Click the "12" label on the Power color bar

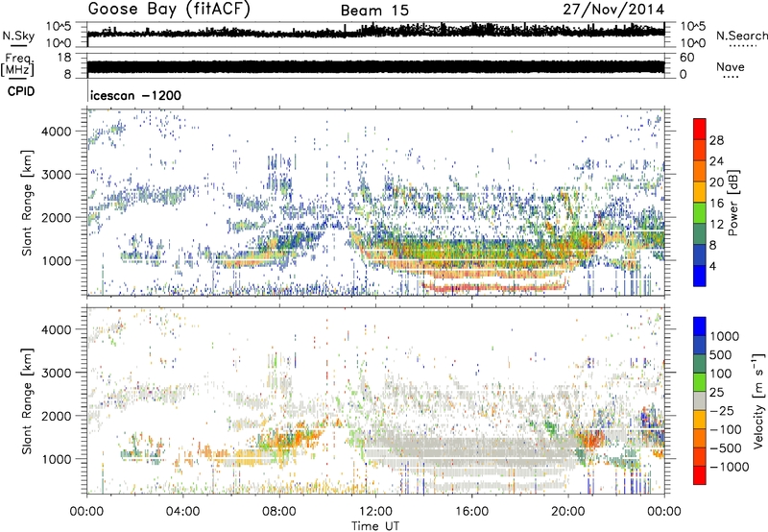coord(716,225)
